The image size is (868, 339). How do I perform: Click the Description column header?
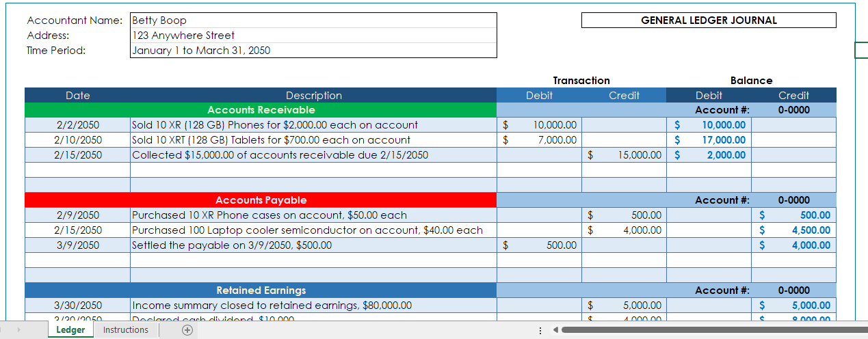pyautogui.click(x=313, y=96)
